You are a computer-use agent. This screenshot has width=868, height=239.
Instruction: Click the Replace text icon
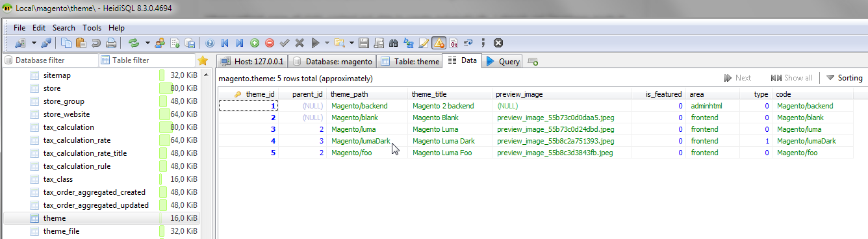point(409,43)
